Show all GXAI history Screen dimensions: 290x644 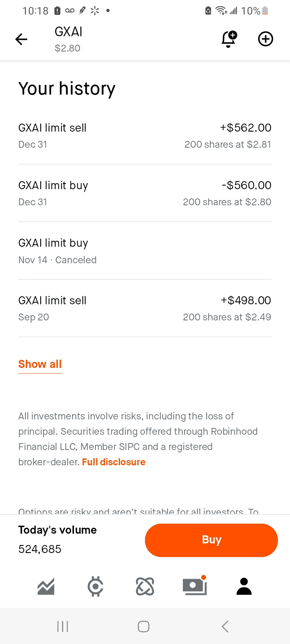click(40, 364)
